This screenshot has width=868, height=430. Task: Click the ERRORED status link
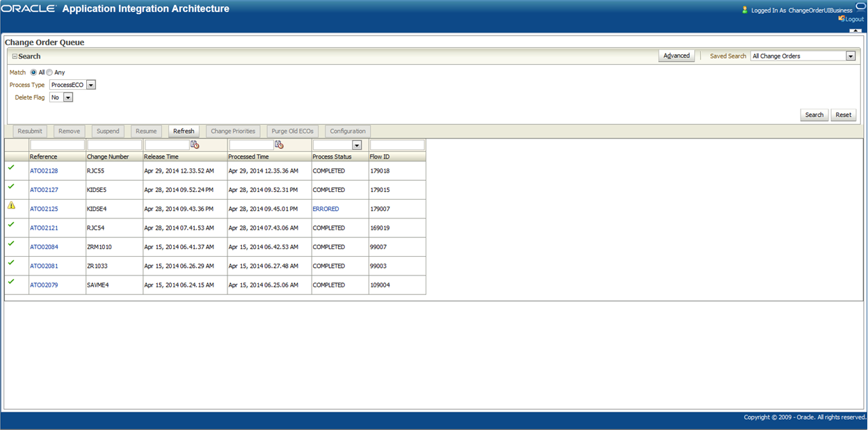point(325,209)
